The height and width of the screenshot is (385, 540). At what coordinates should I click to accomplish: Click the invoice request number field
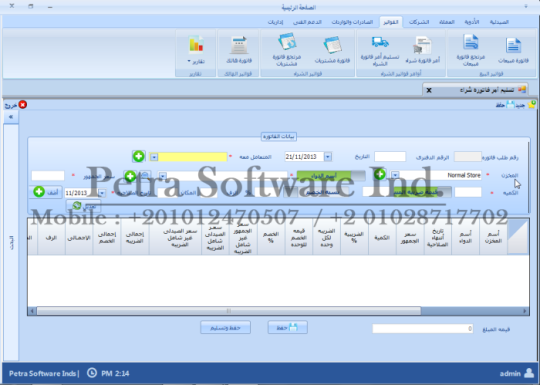pos(468,157)
